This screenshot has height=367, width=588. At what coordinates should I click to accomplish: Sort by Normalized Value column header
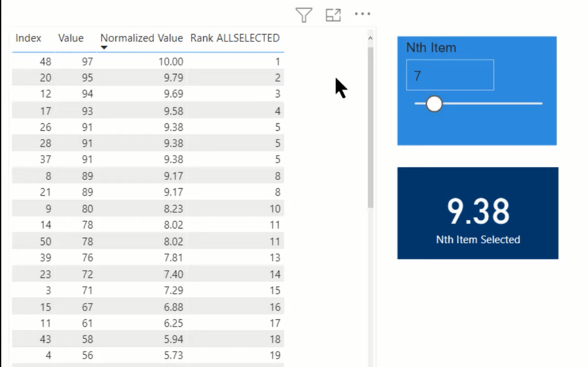coord(142,38)
